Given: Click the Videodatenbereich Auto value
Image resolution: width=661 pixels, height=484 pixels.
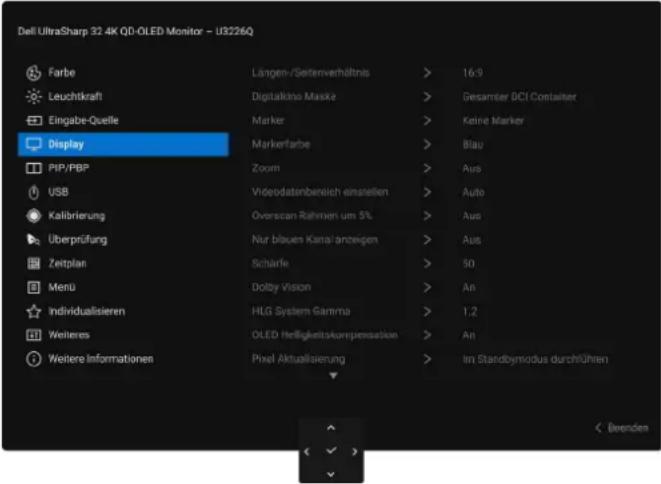Looking at the screenshot, I should [x=473, y=193].
